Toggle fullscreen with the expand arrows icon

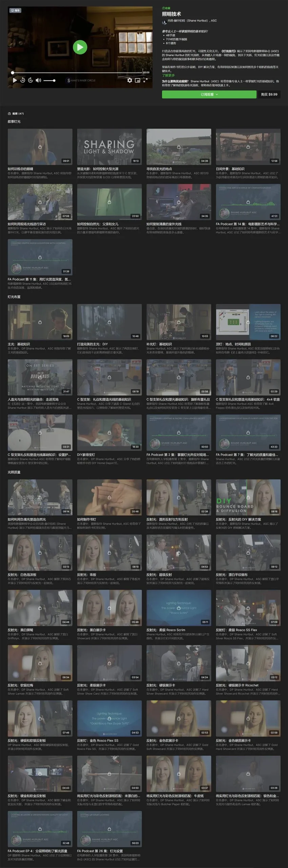[145, 80]
